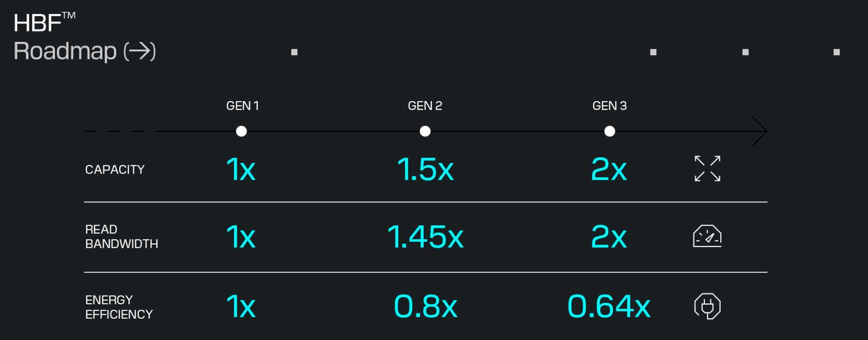The height and width of the screenshot is (340, 868).
Task: Click the GEN 1 column label
Action: [242, 106]
